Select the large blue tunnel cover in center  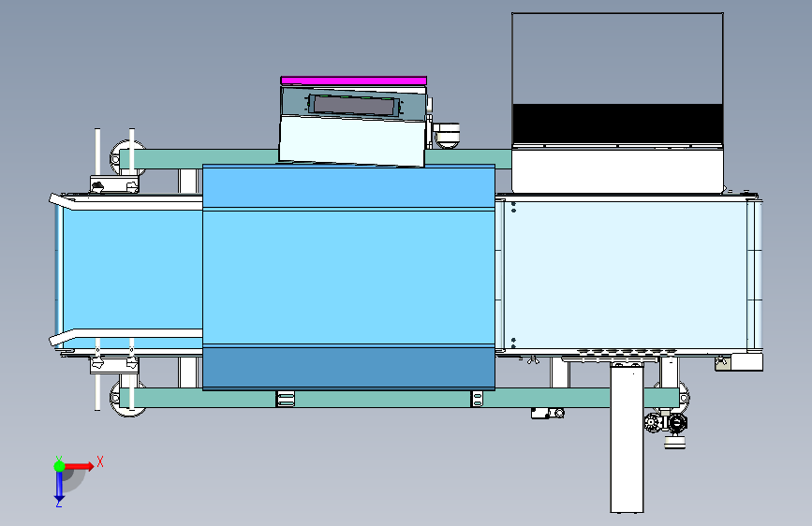[348, 277]
